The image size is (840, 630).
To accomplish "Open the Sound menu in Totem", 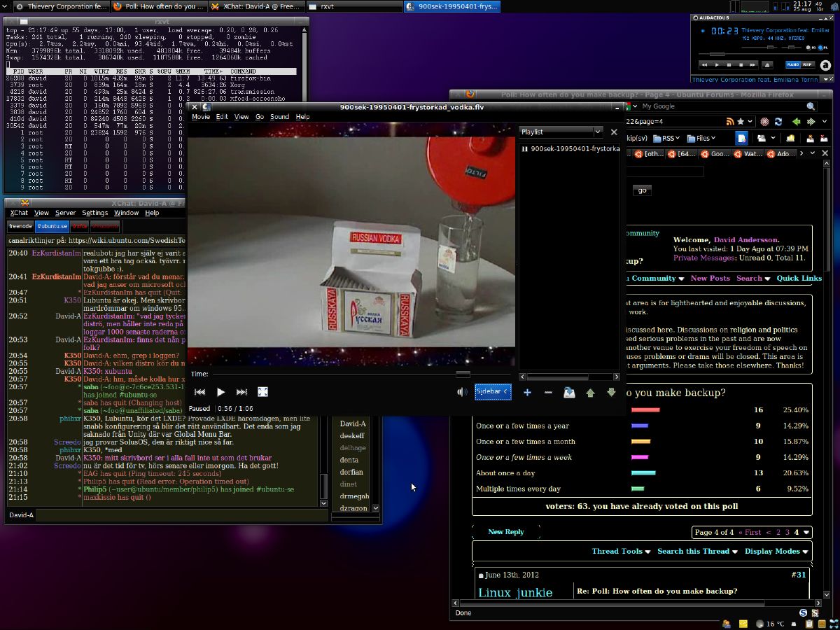I will pyautogui.click(x=279, y=117).
